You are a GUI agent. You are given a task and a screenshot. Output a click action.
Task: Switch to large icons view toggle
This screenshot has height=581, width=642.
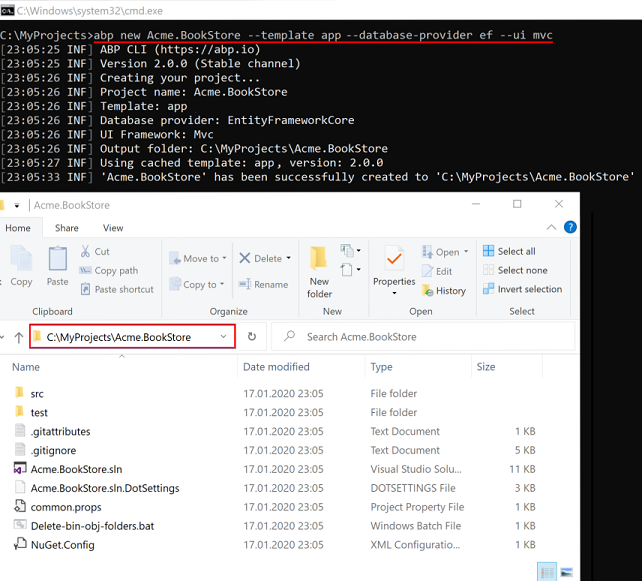[x=566, y=572]
